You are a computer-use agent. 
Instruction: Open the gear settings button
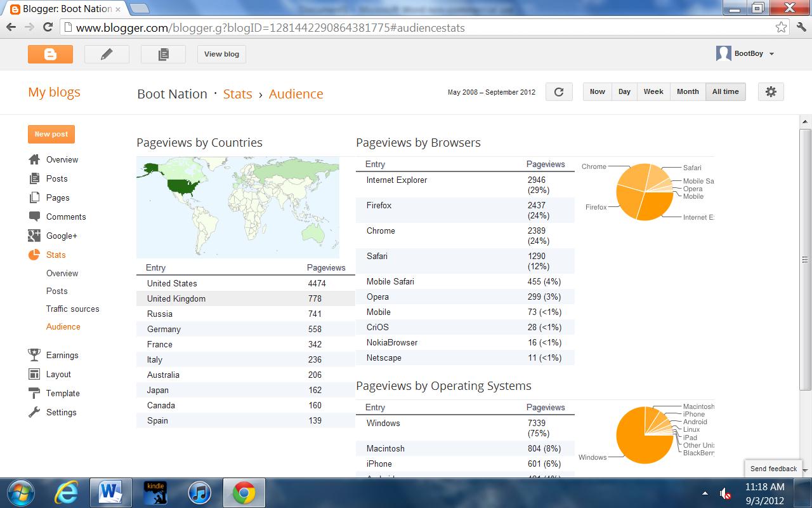pos(771,91)
